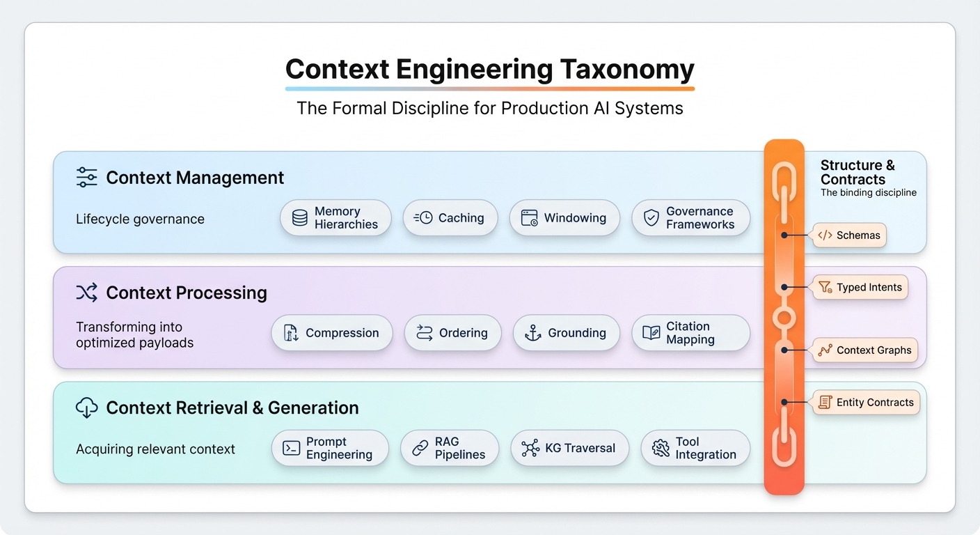The width and height of the screenshot is (980, 535).
Task: Select the Windowing pill
Action: 563,218
